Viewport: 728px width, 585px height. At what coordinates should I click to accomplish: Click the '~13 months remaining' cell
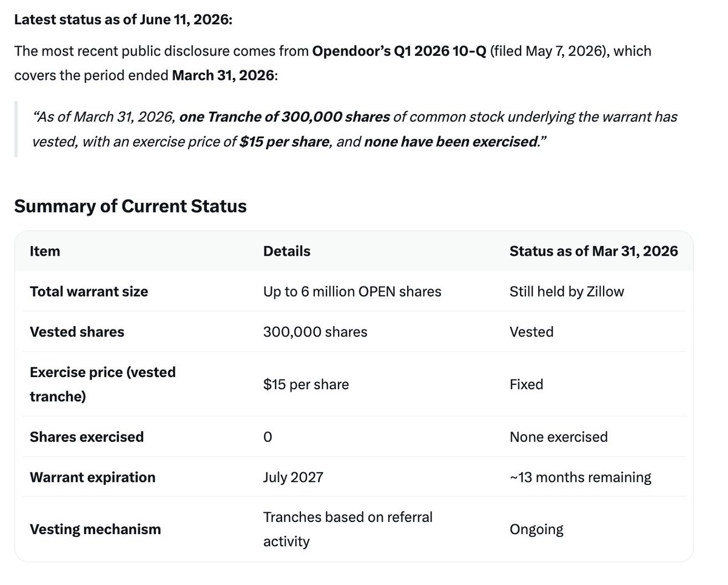click(581, 477)
